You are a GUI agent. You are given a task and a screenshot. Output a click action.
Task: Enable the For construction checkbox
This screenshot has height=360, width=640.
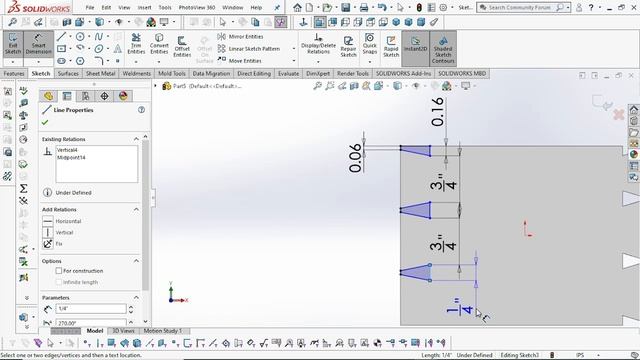tap(59, 271)
